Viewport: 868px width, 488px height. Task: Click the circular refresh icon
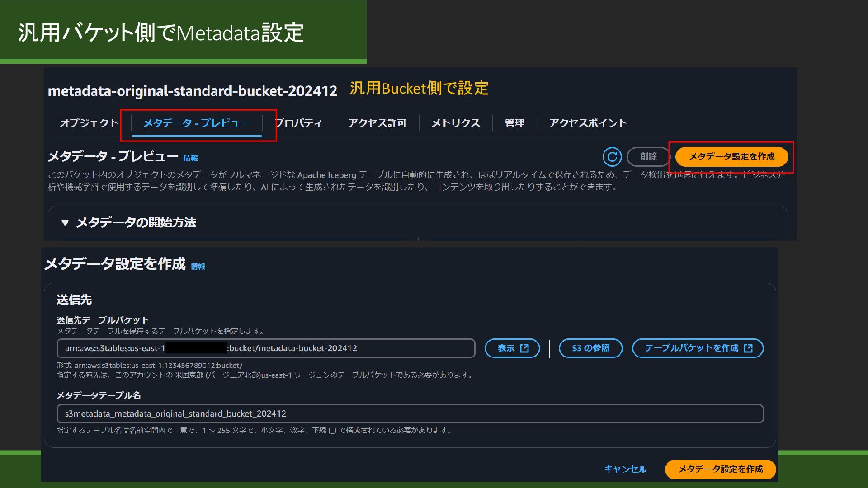coord(612,157)
